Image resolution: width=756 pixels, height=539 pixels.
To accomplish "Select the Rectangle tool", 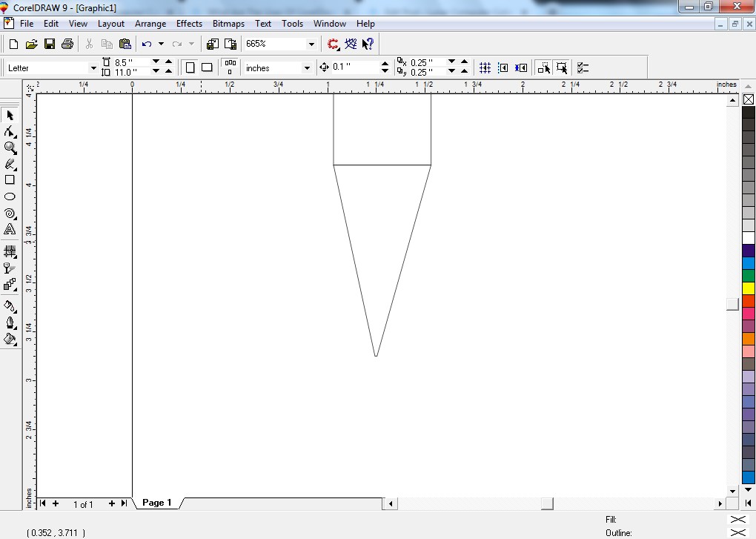I will [x=10, y=180].
